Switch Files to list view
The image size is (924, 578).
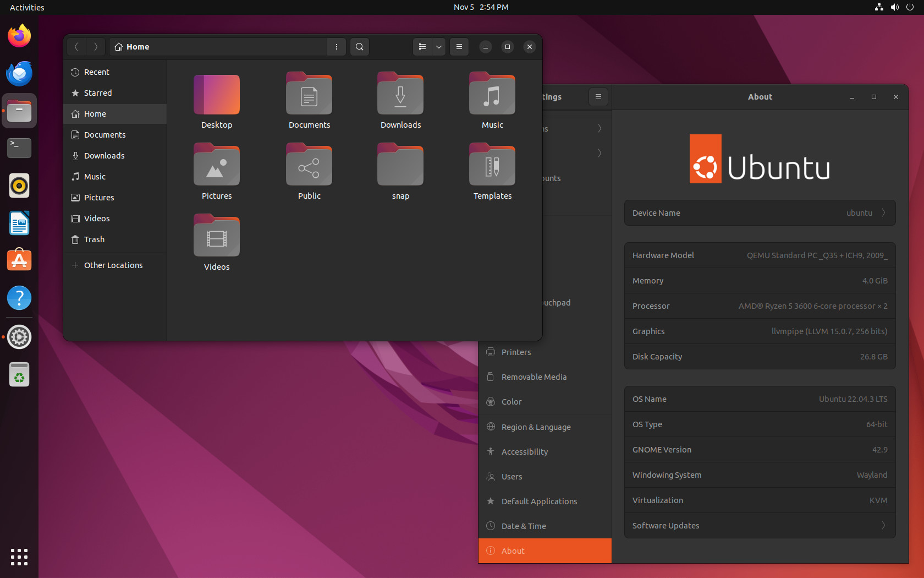pos(422,47)
